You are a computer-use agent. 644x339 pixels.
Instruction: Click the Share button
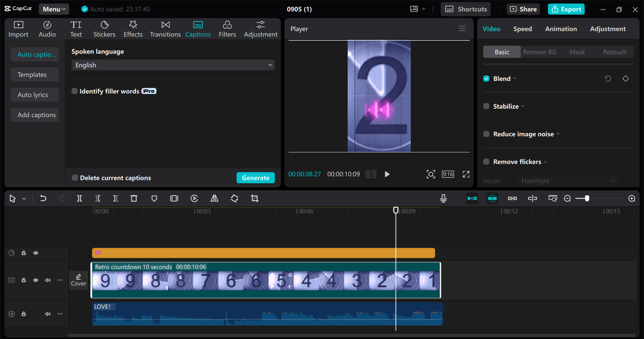(x=523, y=9)
